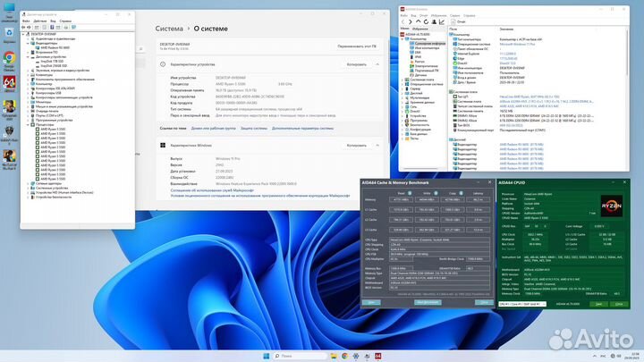Image resolution: width=644 pixels, height=362 pixels.
Task: Expand Мониторы node in Device Manager
Action: (29, 102)
